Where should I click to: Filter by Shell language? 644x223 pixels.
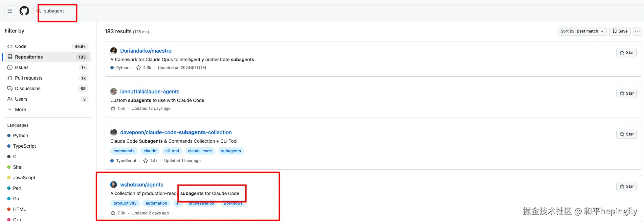15,167
